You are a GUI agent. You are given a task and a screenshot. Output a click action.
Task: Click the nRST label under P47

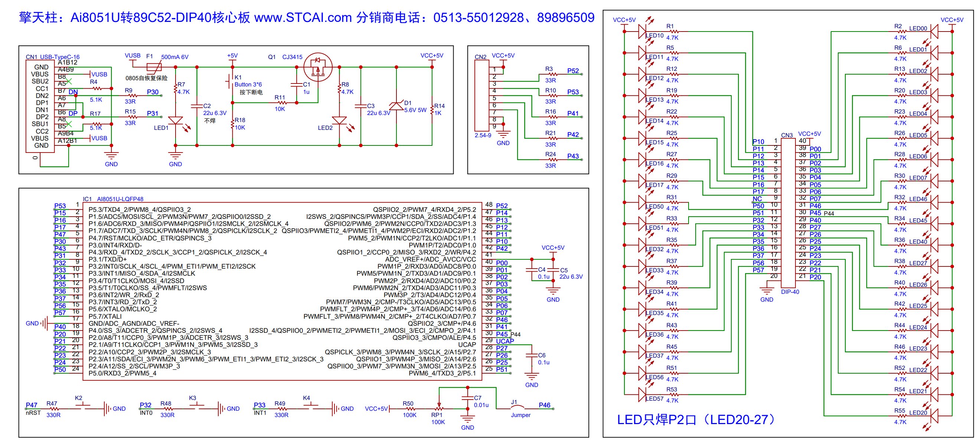(33, 413)
